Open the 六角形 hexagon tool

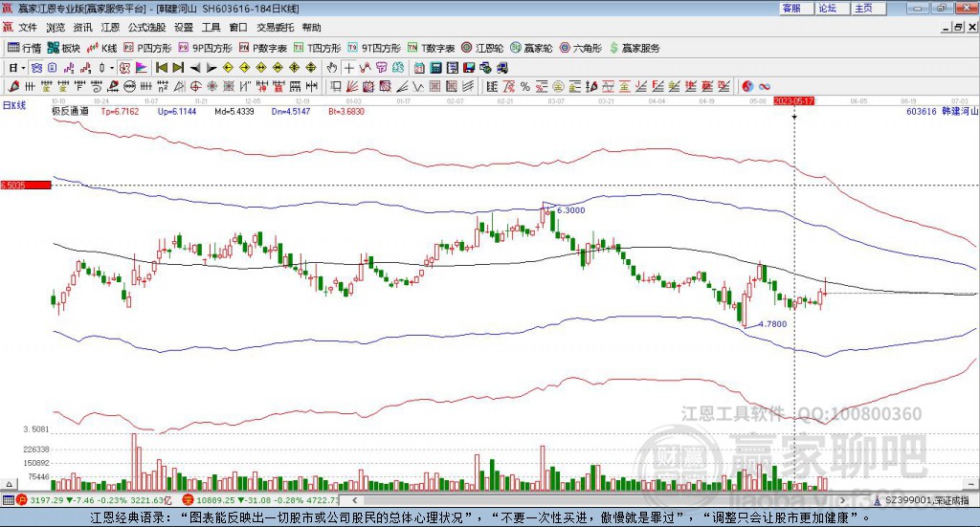581,47
